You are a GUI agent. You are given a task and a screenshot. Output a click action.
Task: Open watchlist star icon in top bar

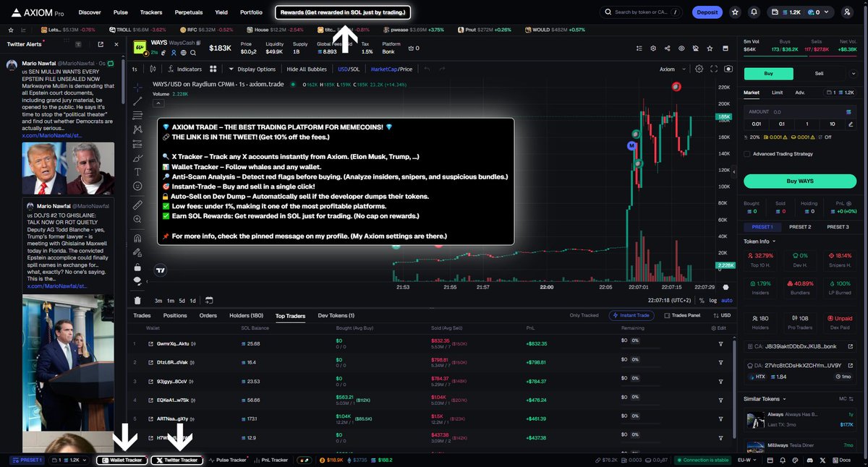click(x=736, y=12)
